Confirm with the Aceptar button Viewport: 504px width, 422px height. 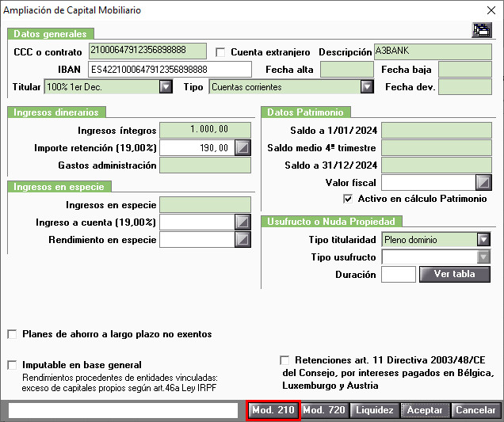(x=426, y=410)
